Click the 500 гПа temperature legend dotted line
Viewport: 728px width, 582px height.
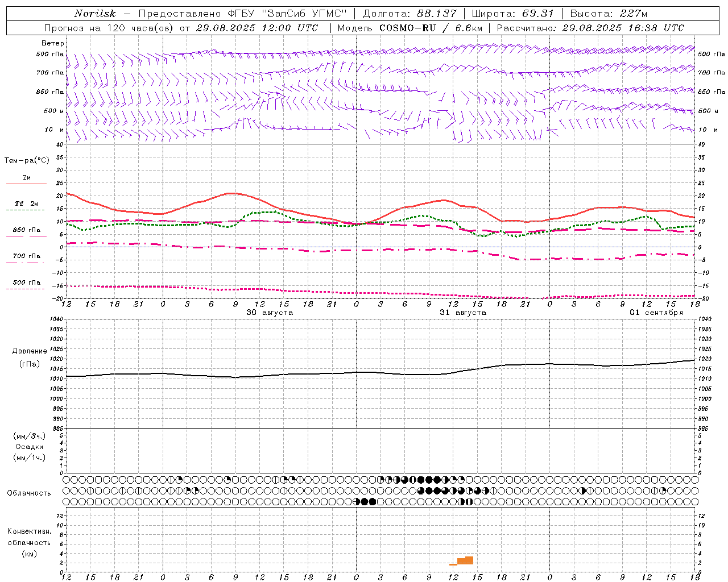(25, 289)
